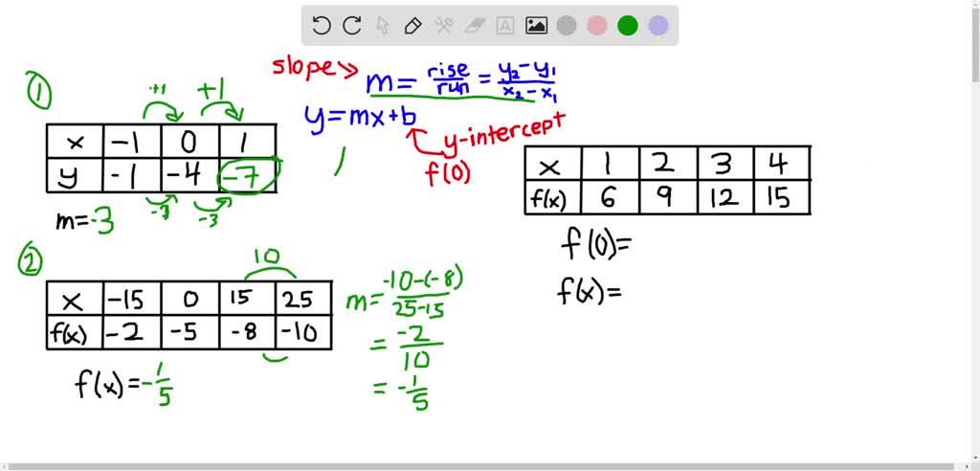The height and width of the screenshot is (471, 980).
Task: Click the green "25-15" denominator
Action: click(x=420, y=308)
